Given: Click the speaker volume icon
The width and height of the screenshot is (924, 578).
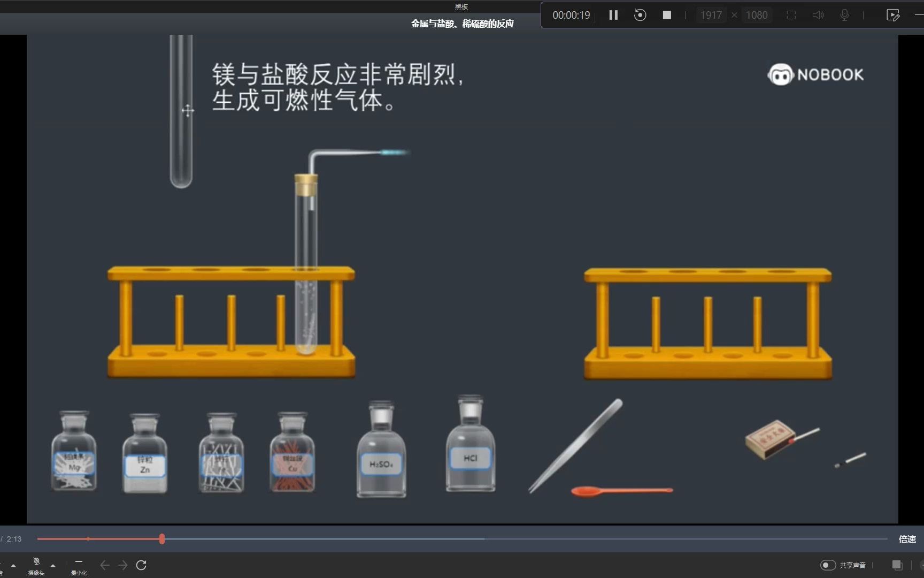Looking at the screenshot, I should (x=818, y=15).
